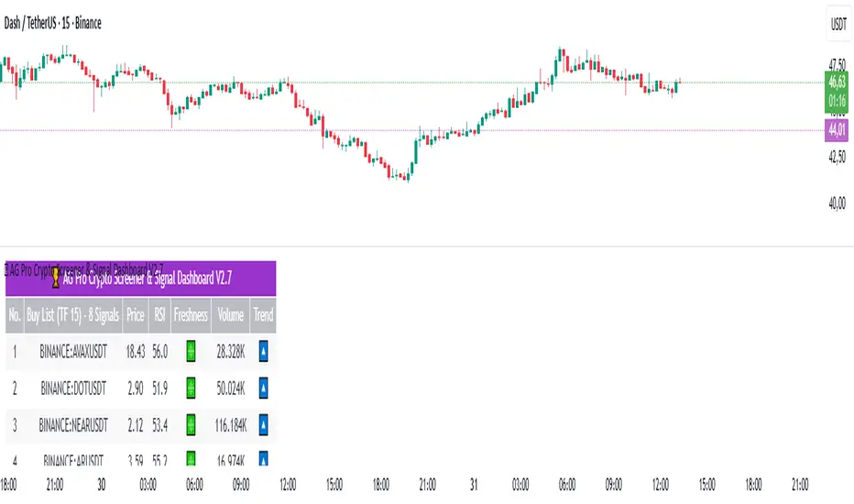Image resolution: width=854 pixels, height=504 pixels.
Task: Select the BINANCE:NEARUSDT row symbol
Action: coord(73,425)
